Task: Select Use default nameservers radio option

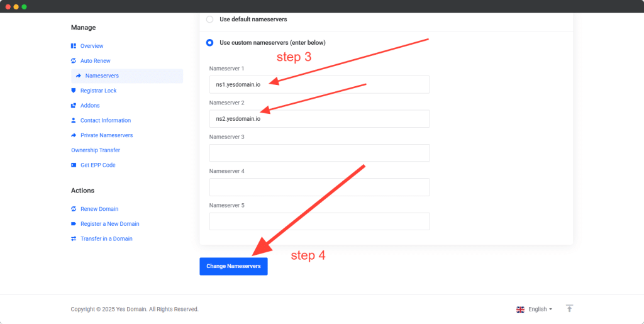Action: click(x=209, y=20)
